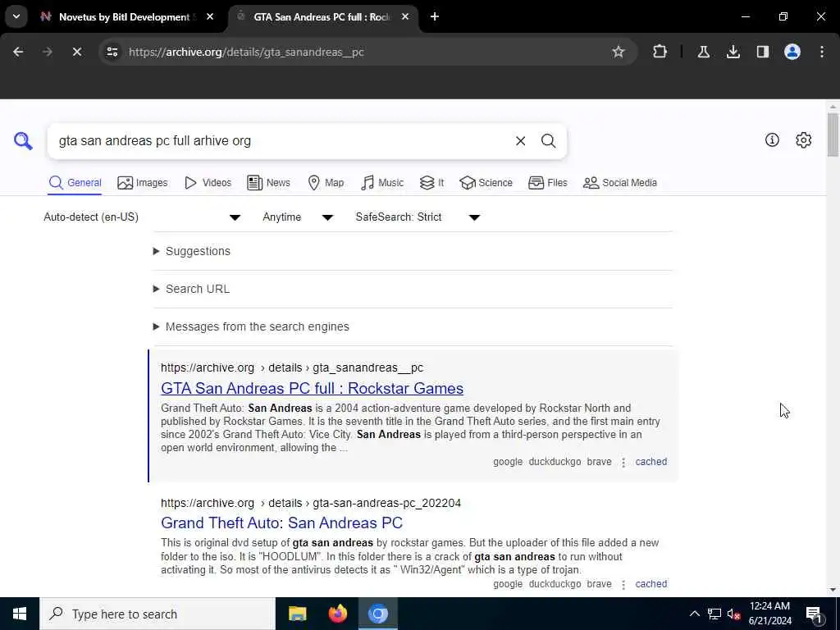This screenshot has width=840, height=630.
Task: Expand Messages from the search engines
Action: coord(251,326)
